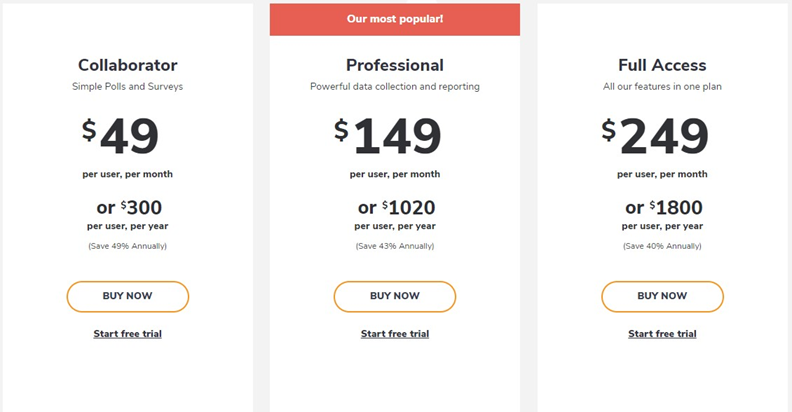
Task: Open the Professional plan free trial link
Action: point(395,334)
